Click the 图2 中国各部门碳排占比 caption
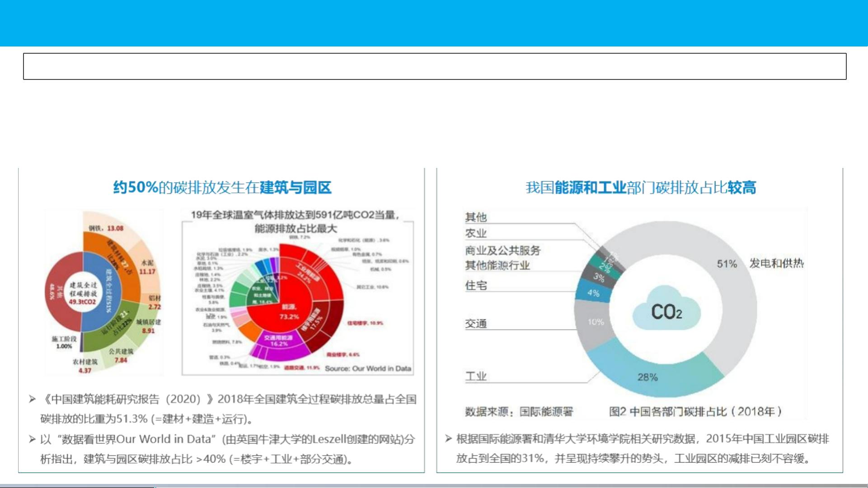868x488 pixels. click(x=694, y=411)
